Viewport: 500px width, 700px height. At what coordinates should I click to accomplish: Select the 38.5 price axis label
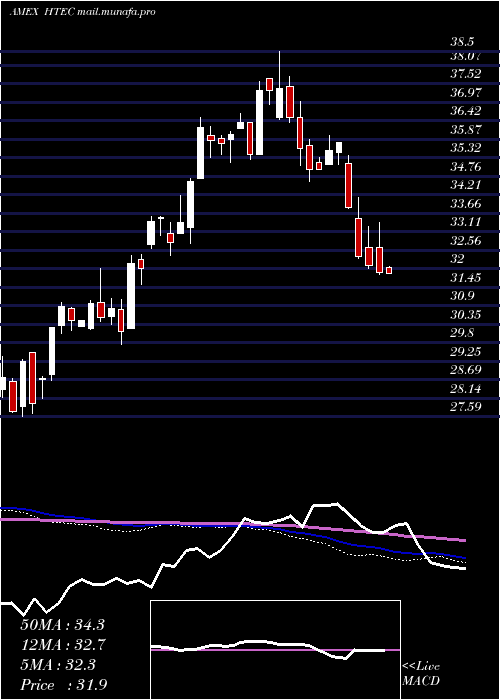(x=462, y=42)
